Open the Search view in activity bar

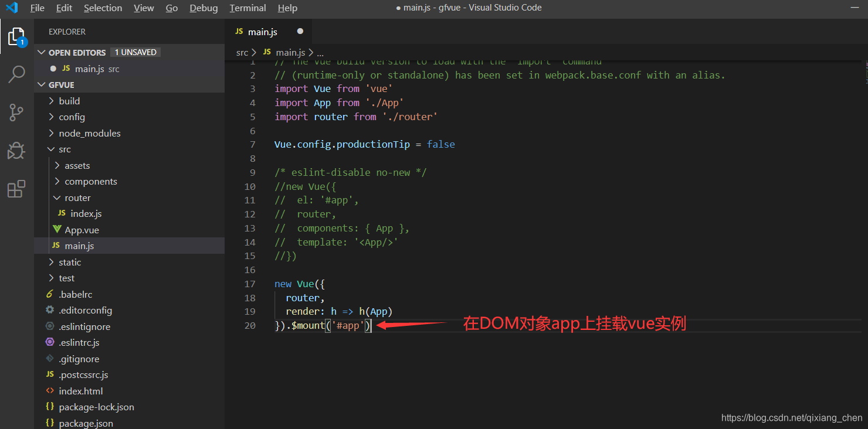(x=16, y=74)
